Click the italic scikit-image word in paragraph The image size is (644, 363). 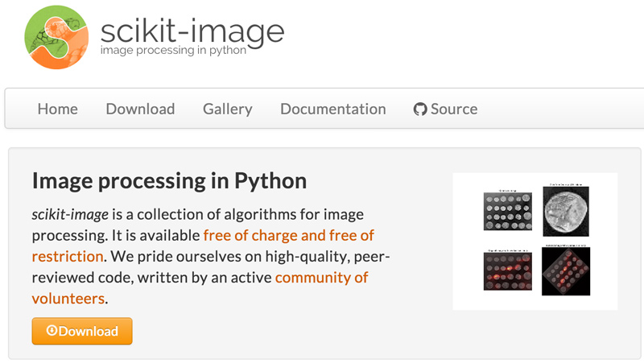(70, 215)
